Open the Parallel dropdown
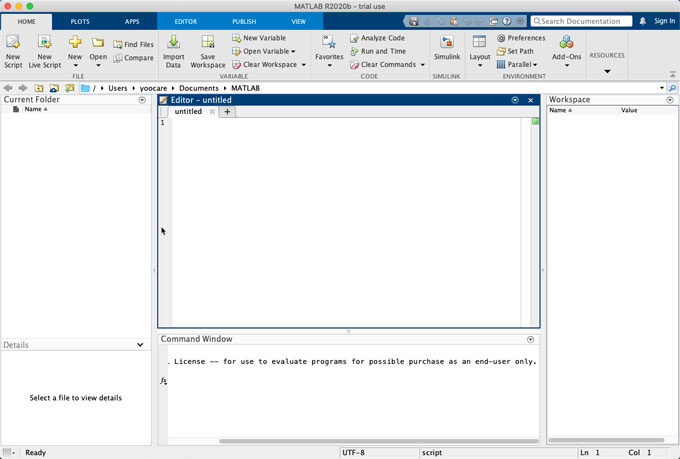Viewport: 680px width, 459px height. click(517, 65)
